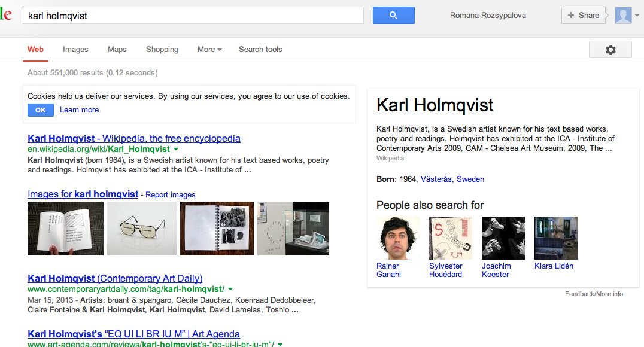This screenshot has width=644, height=347.
Task: Expand the More dropdown
Action: (x=209, y=49)
